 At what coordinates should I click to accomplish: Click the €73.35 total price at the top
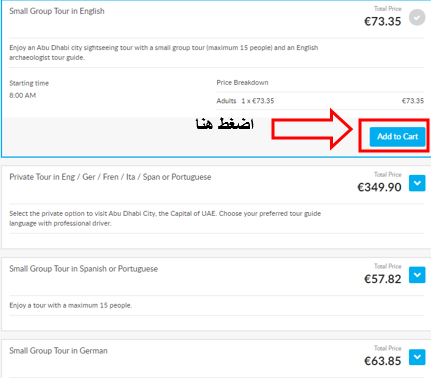383,22
